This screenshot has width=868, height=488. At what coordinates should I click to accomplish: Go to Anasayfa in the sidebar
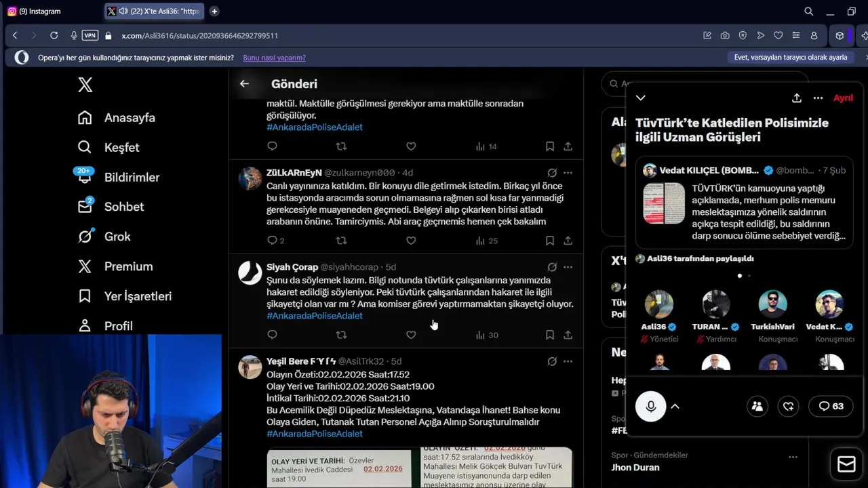coord(116,118)
